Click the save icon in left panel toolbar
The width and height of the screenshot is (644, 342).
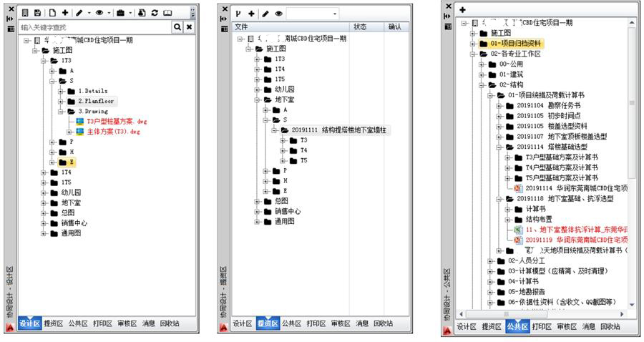coord(37,13)
